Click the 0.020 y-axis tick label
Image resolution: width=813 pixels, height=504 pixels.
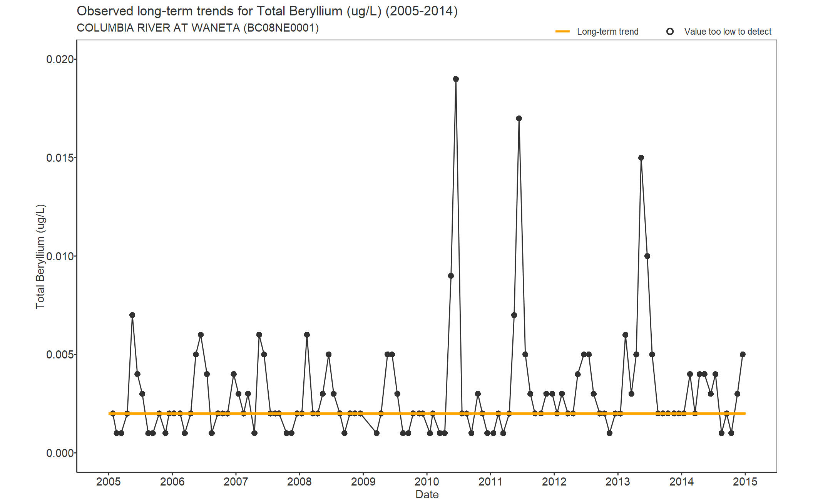tap(60, 59)
